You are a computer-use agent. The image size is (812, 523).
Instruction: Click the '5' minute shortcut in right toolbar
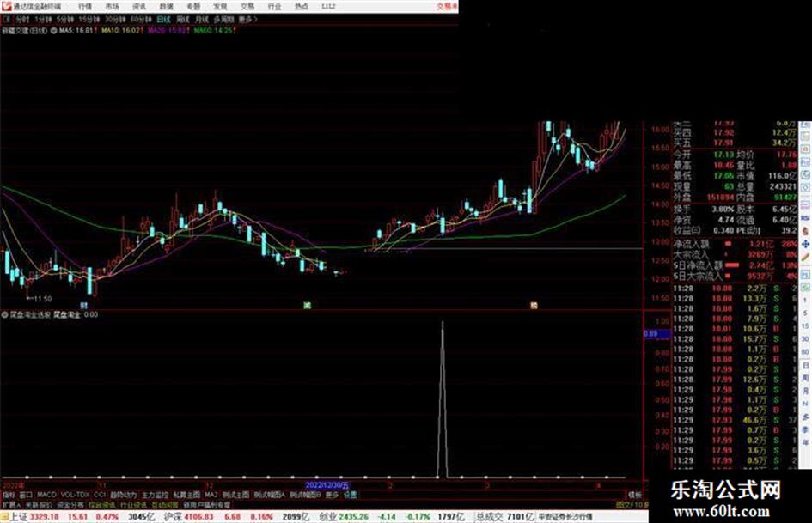(x=805, y=313)
